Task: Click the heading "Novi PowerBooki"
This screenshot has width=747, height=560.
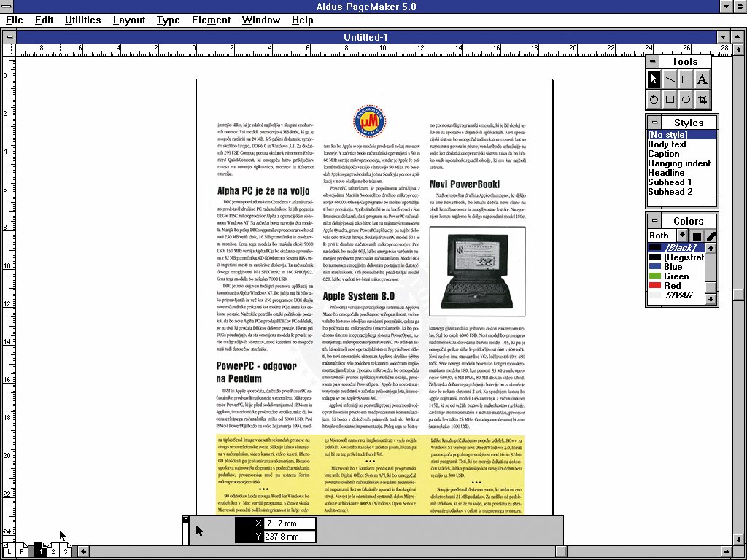Action: click(465, 184)
